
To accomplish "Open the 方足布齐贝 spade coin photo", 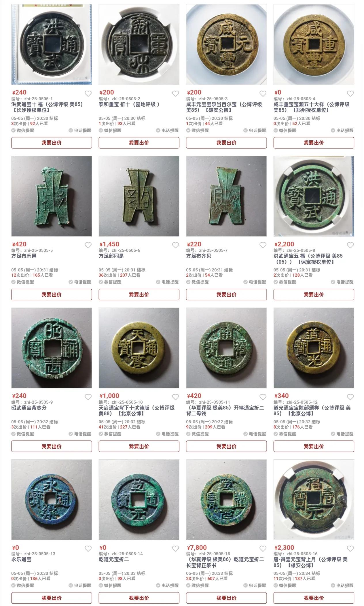I will 226,196.
